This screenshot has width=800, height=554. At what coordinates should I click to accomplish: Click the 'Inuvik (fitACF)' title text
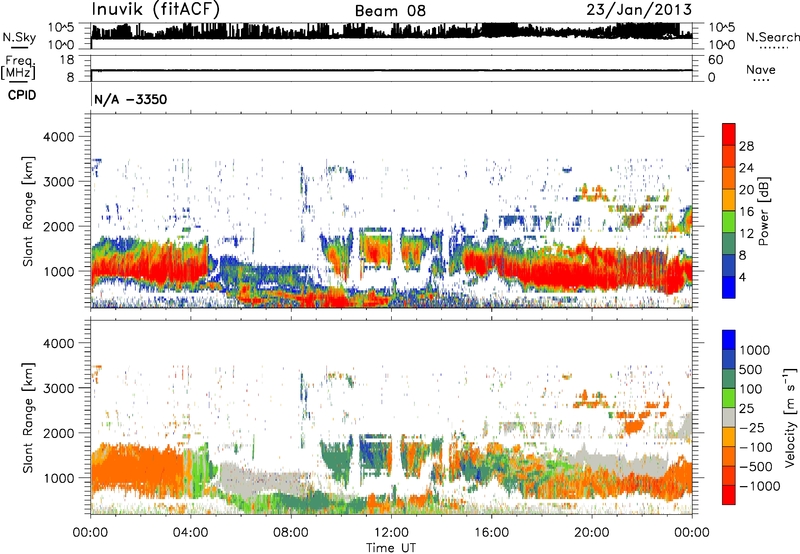click(156, 10)
